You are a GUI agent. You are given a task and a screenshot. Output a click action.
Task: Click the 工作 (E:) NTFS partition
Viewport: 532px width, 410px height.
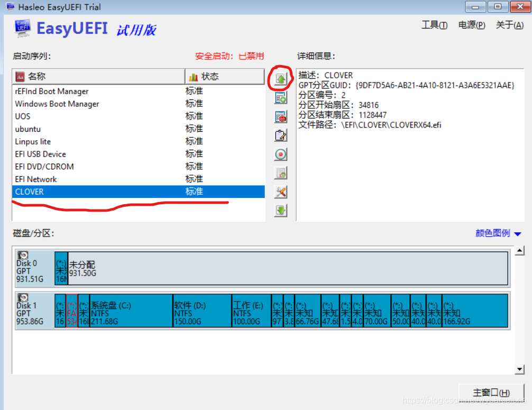pos(252,311)
